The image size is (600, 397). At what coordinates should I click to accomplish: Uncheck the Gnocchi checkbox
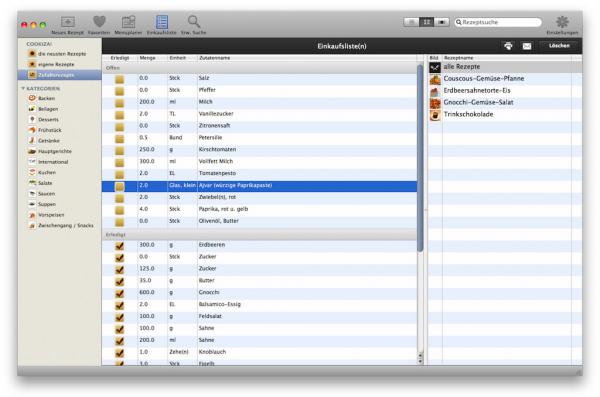tap(120, 293)
